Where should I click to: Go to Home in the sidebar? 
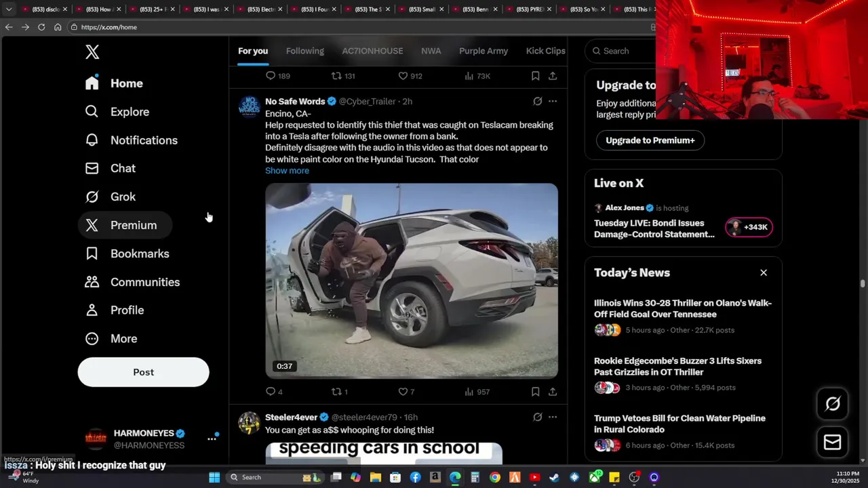114,83
